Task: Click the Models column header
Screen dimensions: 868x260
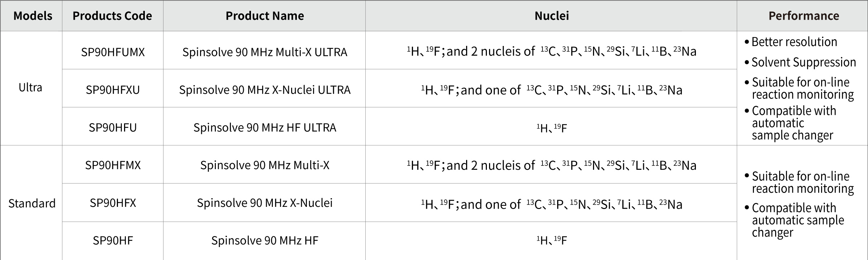Action: click(x=33, y=16)
